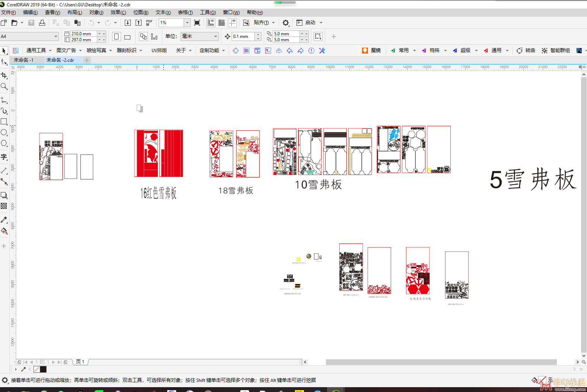Select the Color Eyedropper tool
Screen dimensions: 587x392
pos(4,220)
